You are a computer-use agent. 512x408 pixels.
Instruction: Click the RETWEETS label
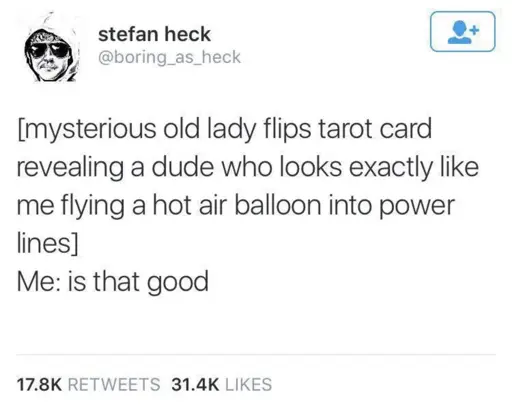[114, 384]
